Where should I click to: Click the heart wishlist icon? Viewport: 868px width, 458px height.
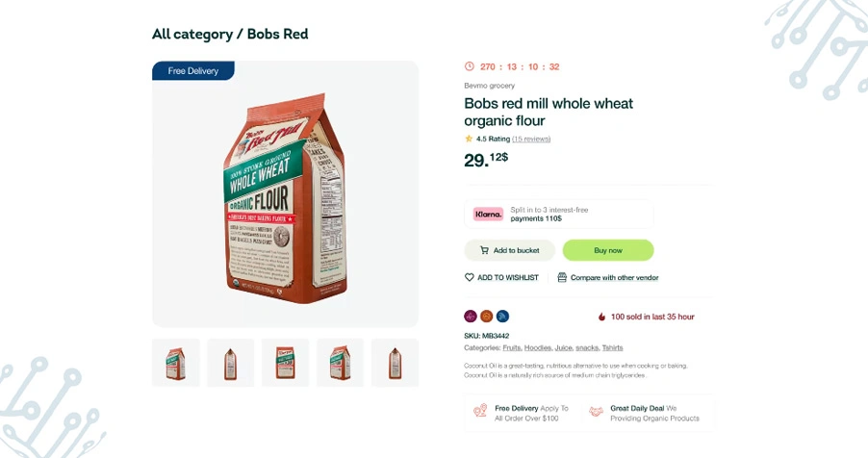(470, 277)
